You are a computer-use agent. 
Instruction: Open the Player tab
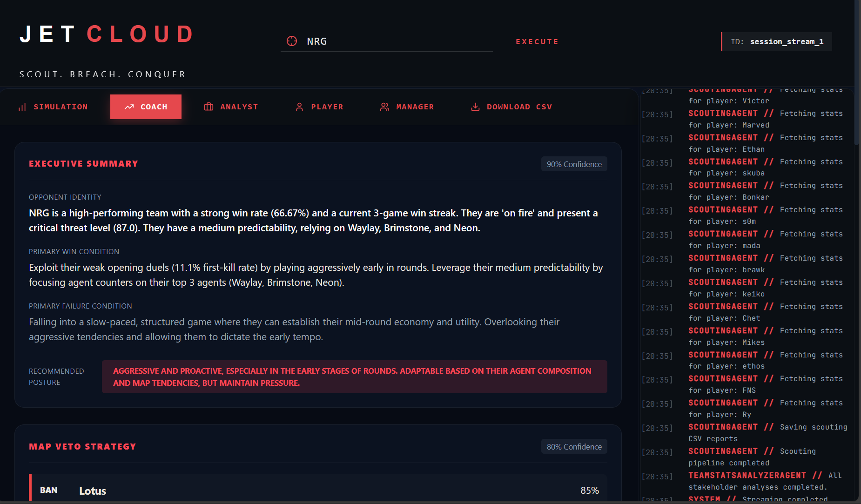tap(319, 107)
